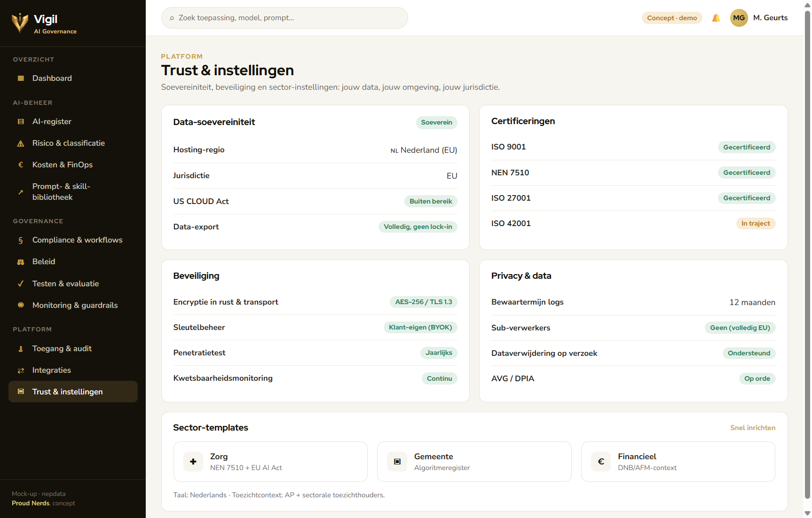Image resolution: width=812 pixels, height=518 pixels.
Task: Select the Gemeente sector template card
Action: (474, 462)
